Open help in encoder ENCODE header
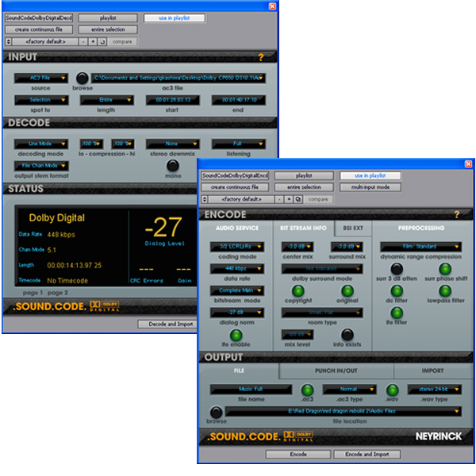Image resolution: width=476 pixels, height=476 pixels. pyautogui.click(x=457, y=215)
